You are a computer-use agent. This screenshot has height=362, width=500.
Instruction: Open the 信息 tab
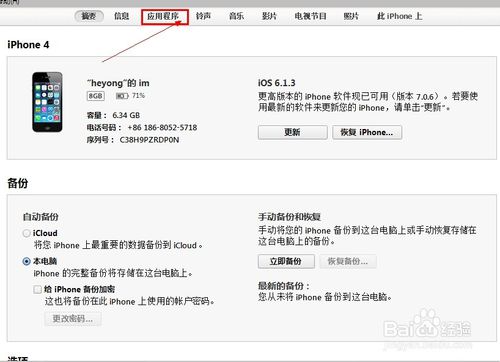pos(122,16)
